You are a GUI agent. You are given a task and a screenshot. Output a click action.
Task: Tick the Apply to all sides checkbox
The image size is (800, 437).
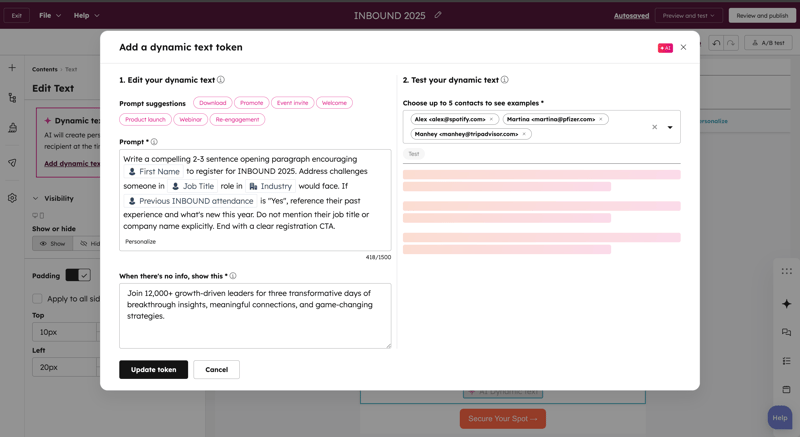[x=37, y=299]
